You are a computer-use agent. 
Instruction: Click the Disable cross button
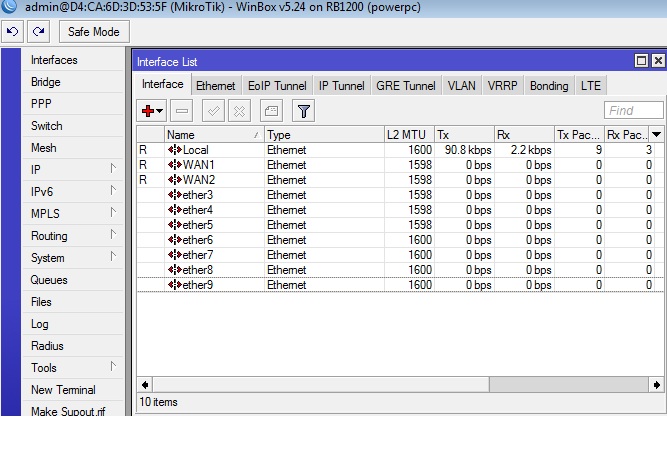click(x=239, y=111)
